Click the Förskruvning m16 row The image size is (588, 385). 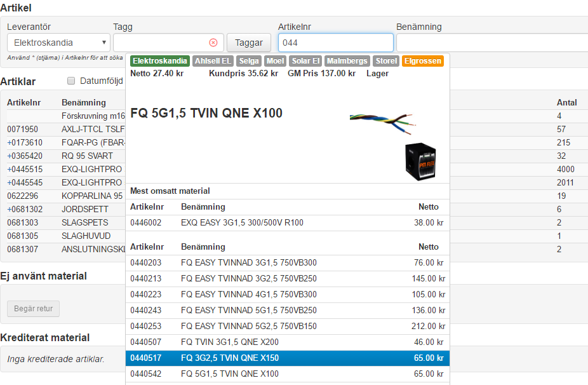click(66, 116)
